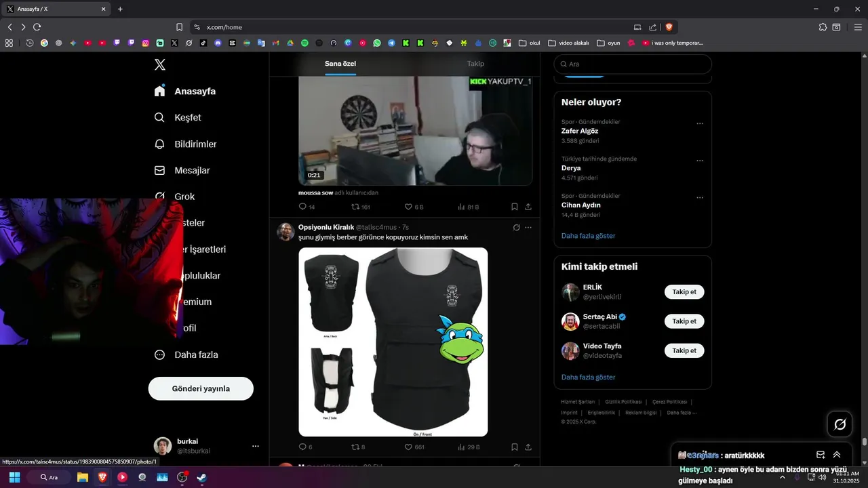This screenshot has height=488, width=868.
Task: Open options for Zafer Algöz trend
Action: (x=700, y=123)
